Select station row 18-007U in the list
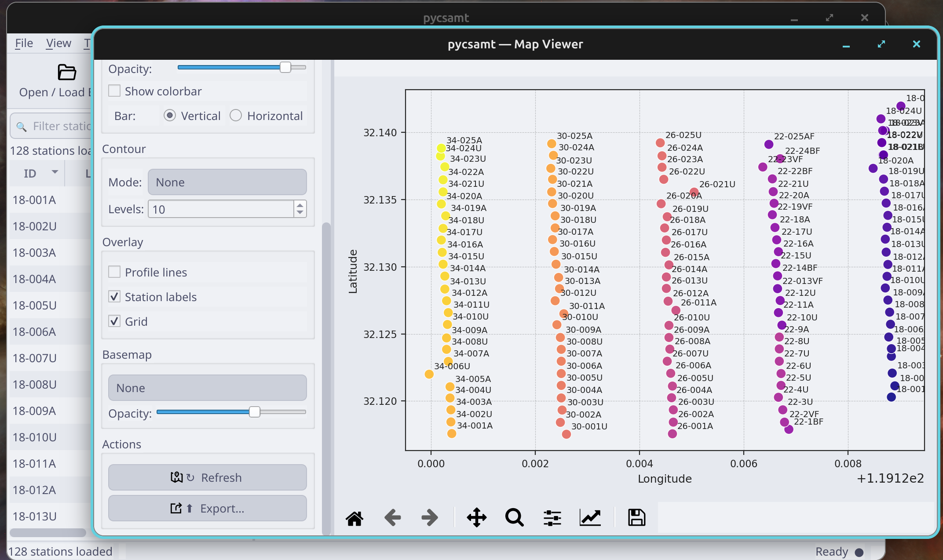This screenshot has height=560, width=943. (50, 358)
